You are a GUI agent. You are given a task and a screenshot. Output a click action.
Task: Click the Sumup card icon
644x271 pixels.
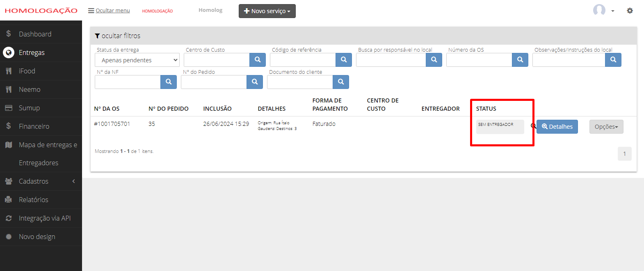(x=9, y=108)
